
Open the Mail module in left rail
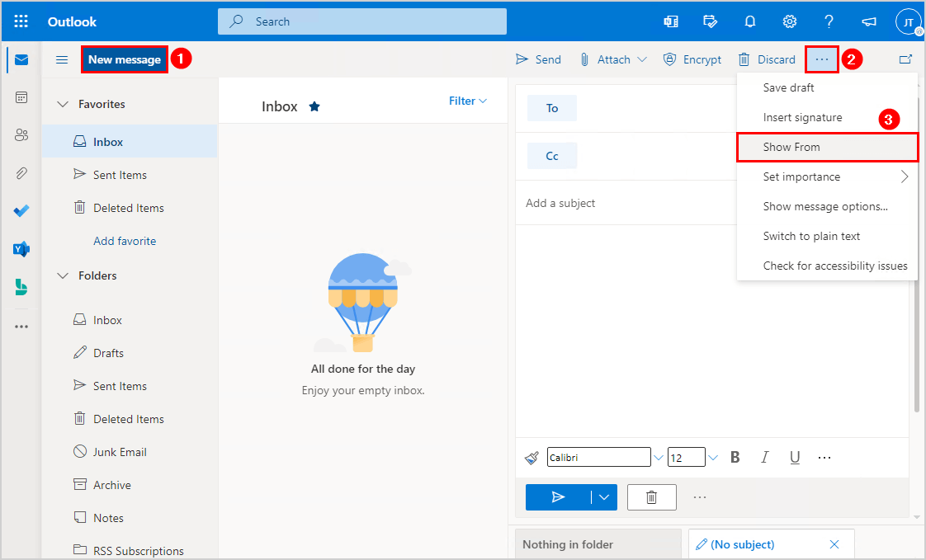21,59
